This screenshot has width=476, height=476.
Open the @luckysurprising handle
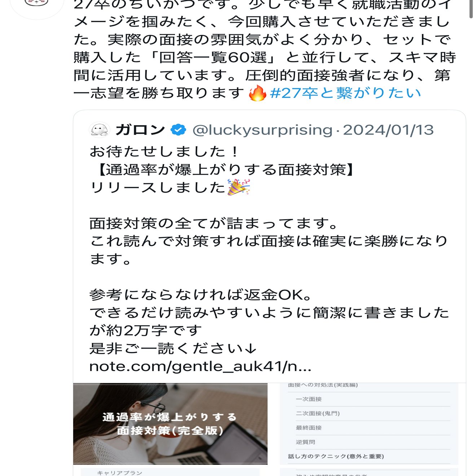click(x=263, y=130)
